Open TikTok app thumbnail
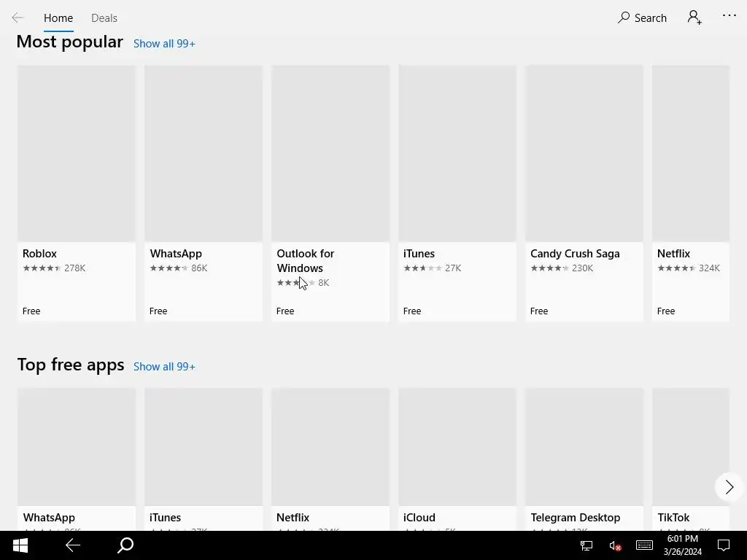The image size is (747, 560). click(x=690, y=447)
